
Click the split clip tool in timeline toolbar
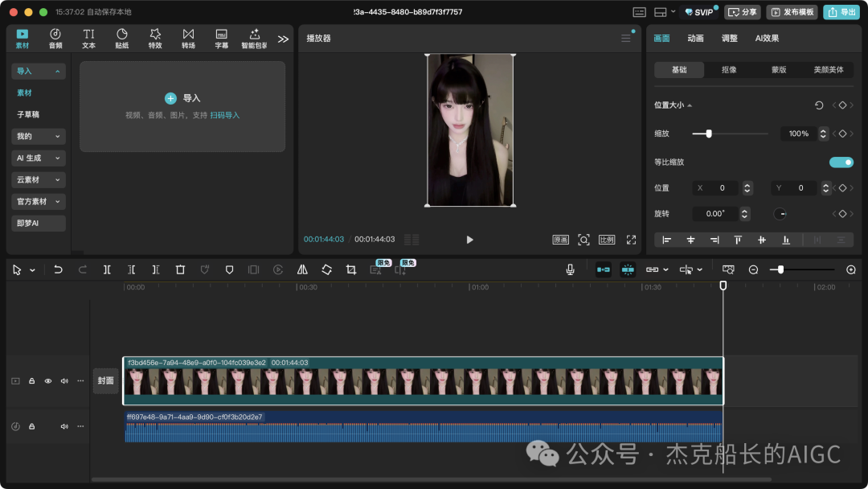(107, 270)
